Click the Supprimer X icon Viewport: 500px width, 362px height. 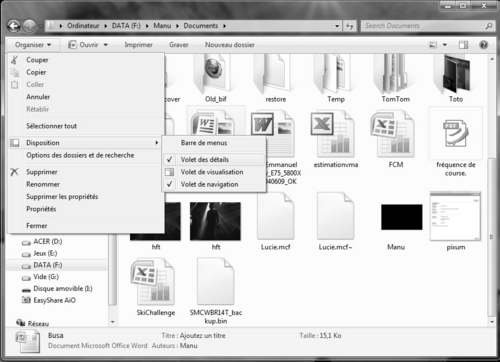click(14, 172)
